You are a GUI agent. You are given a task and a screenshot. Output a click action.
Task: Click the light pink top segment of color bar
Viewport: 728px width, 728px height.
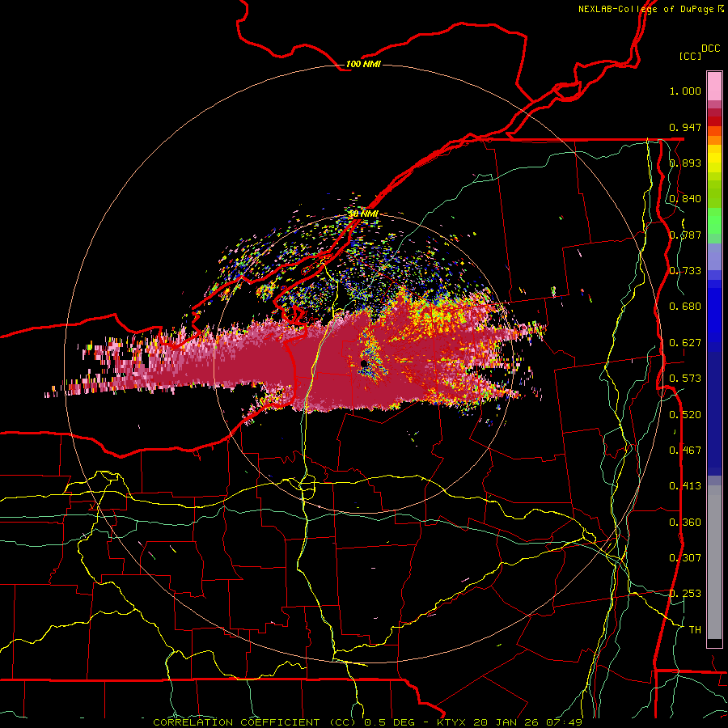(714, 86)
